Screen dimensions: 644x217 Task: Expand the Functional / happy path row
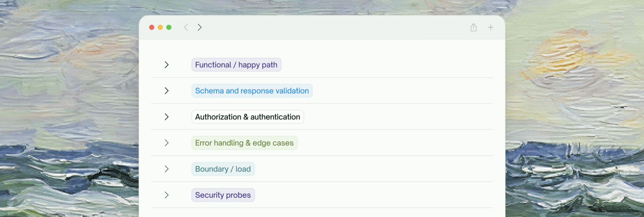pos(167,65)
